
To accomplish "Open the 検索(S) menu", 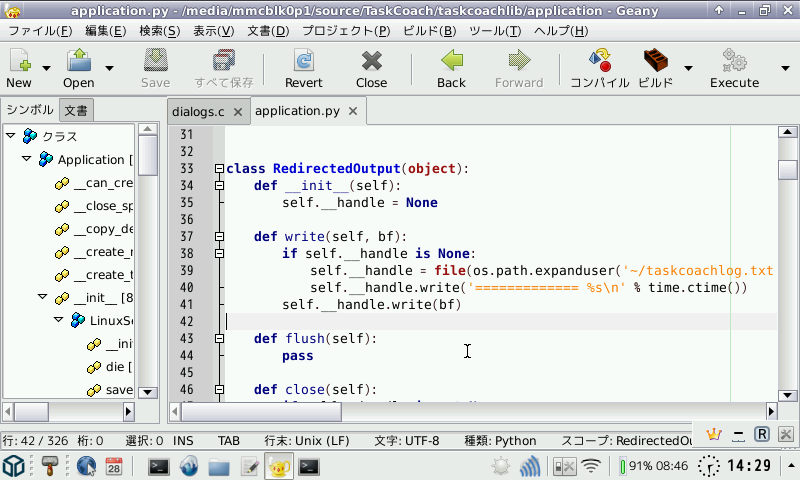I will [x=160, y=31].
